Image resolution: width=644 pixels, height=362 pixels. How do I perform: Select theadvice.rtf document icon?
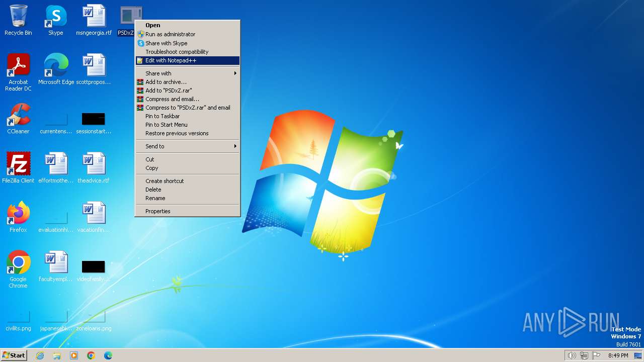pyautogui.click(x=94, y=167)
